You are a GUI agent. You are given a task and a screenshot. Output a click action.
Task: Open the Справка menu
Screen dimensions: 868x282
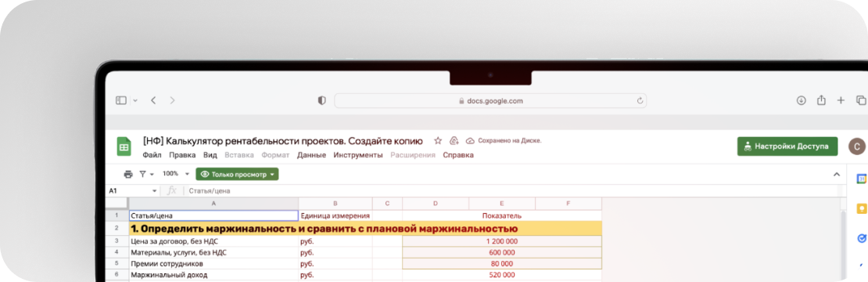click(458, 155)
